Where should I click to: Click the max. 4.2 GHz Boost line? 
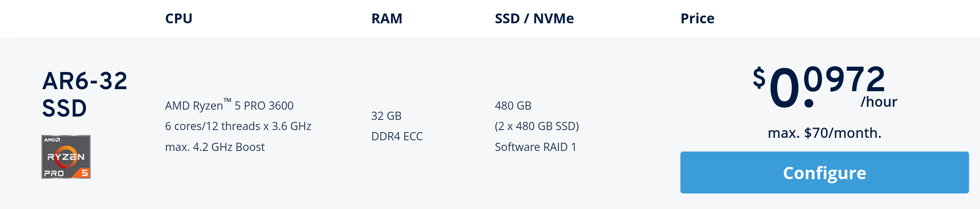pos(215,147)
